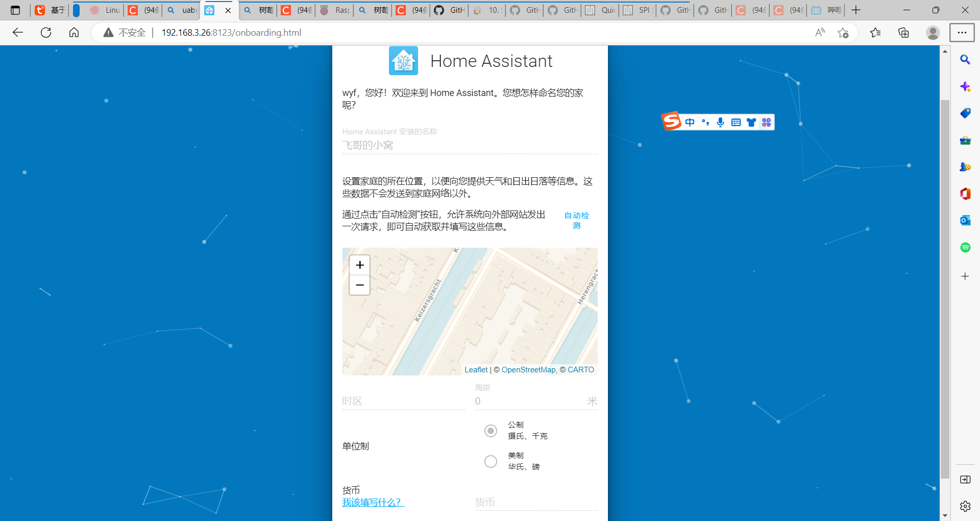Open the Sogou skin shirt icon
The image size is (980, 521).
click(x=751, y=122)
